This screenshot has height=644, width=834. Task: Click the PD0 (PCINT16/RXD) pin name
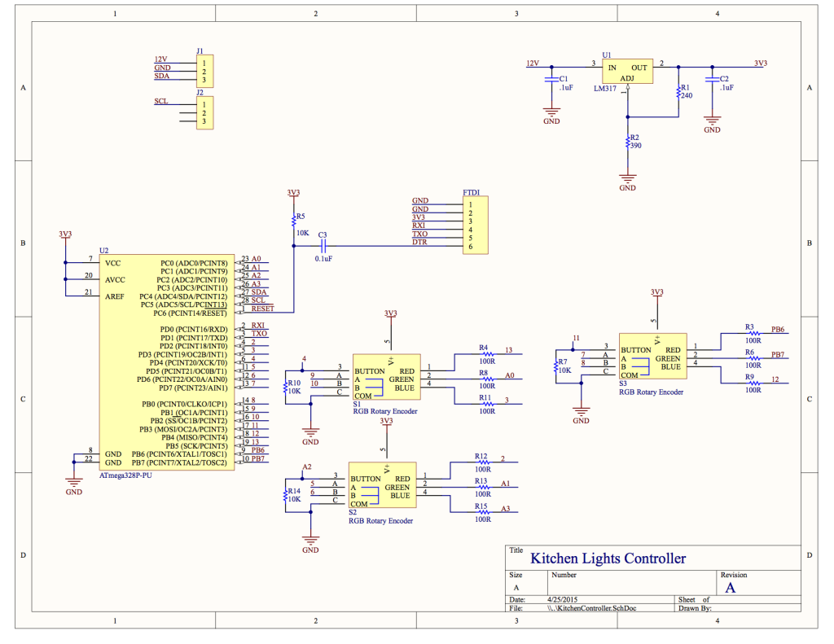tap(194, 330)
